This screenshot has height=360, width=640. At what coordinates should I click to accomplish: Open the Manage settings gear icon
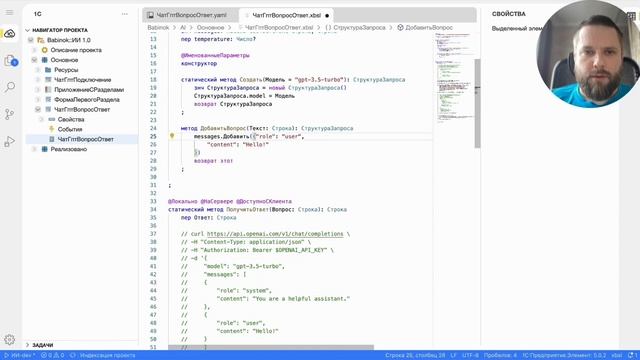point(9,339)
